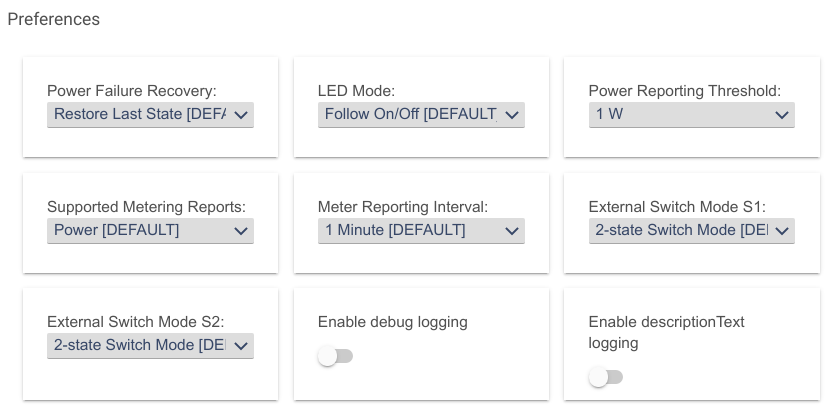The image size is (833, 407).
Task: Click the Enable debug logging label
Action: [x=393, y=322]
